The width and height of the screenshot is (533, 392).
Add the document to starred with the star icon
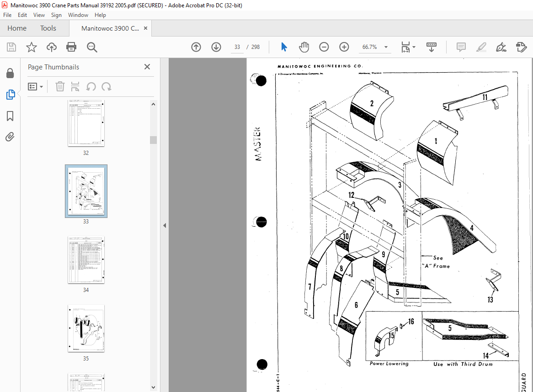click(x=31, y=47)
